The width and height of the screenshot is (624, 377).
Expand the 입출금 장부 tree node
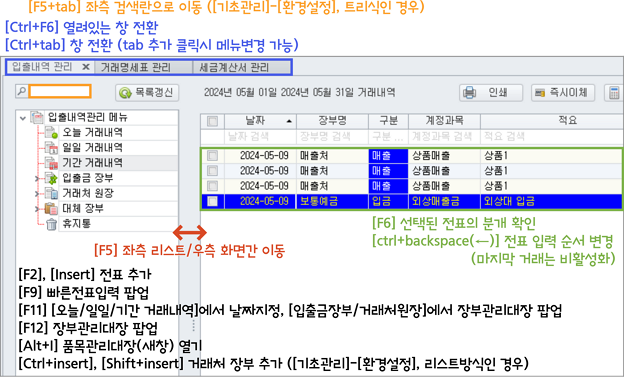pyautogui.click(x=37, y=178)
